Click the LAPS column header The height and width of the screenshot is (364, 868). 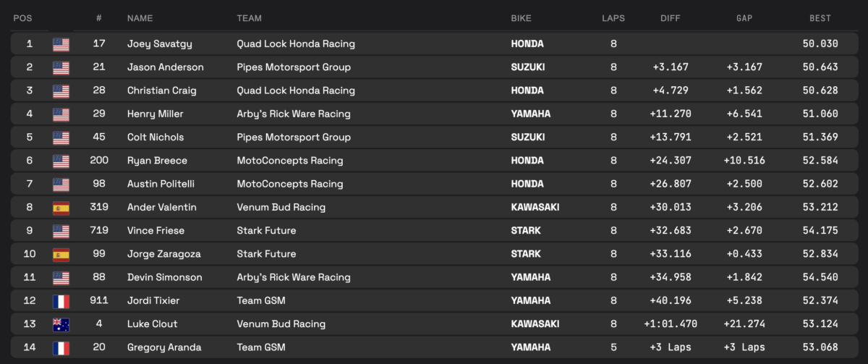tap(613, 18)
